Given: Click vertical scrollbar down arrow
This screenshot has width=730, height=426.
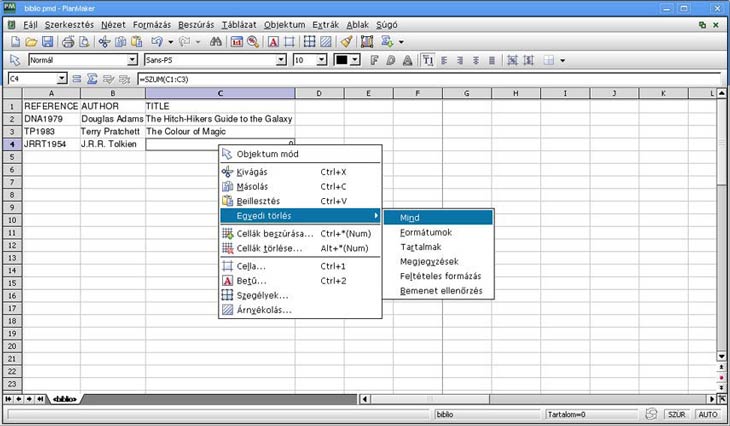Looking at the screenshot, I should coord(721,356).
